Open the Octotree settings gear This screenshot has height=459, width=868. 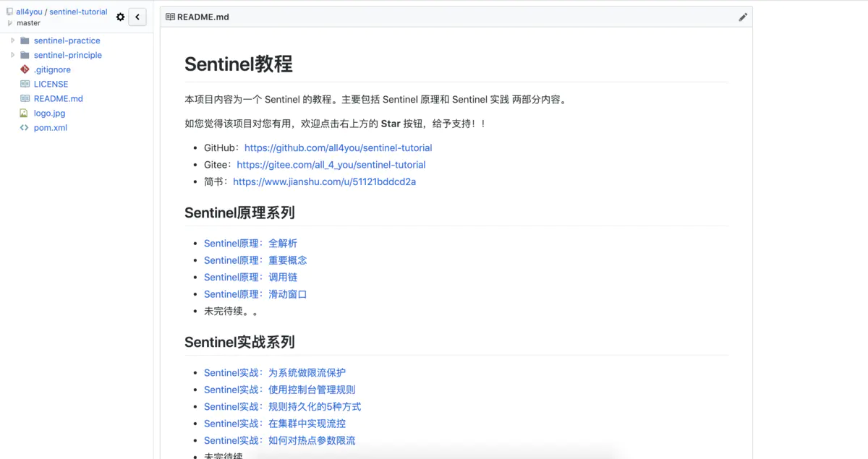pyautogui.click(x=120, y=17)
